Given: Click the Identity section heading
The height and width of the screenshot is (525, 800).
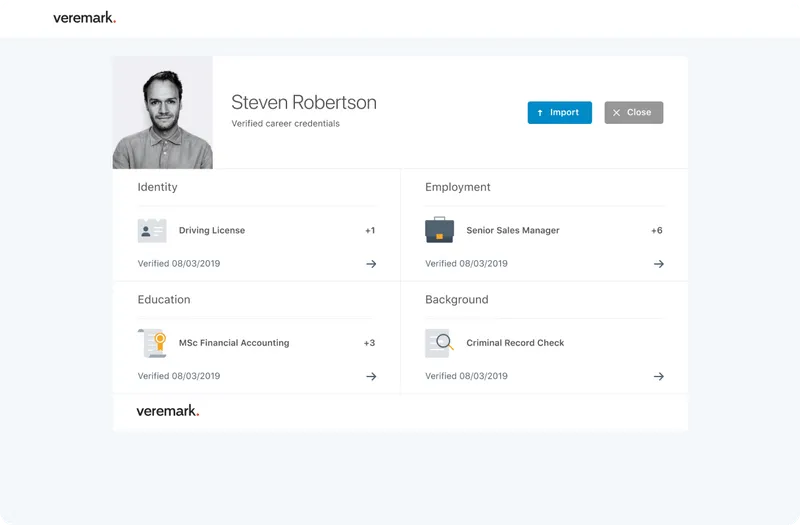Looking at the screenshot, I should click(158, 187).
